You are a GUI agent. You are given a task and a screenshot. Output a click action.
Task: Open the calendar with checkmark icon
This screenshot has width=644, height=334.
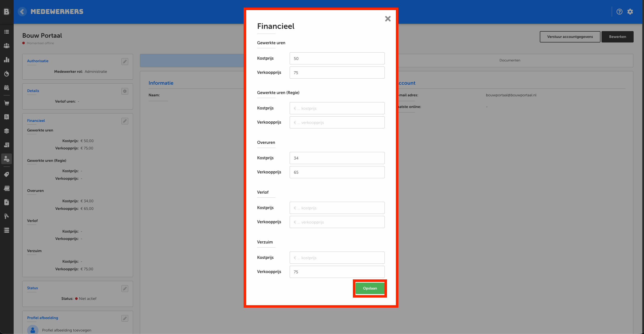(x=7, y=88)
